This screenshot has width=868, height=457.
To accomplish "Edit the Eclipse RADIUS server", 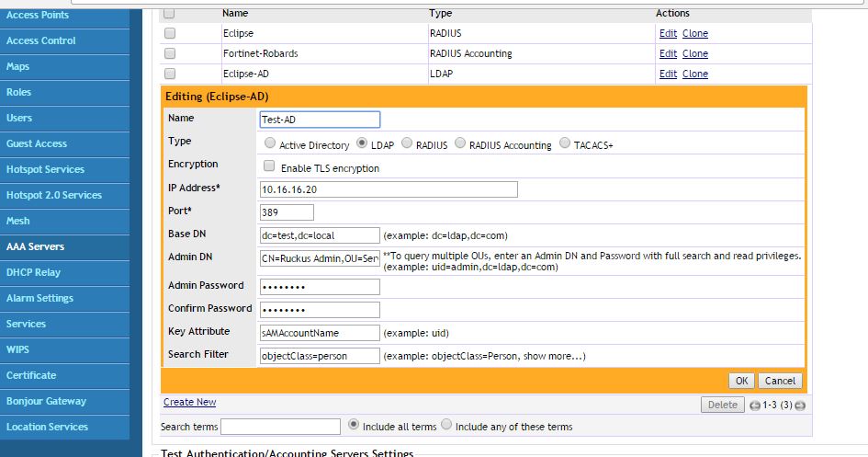I will coord(668,33).
